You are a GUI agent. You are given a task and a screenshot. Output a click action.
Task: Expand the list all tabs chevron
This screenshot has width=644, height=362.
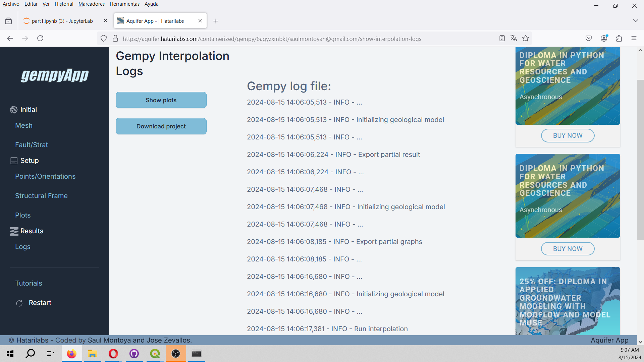635,21
